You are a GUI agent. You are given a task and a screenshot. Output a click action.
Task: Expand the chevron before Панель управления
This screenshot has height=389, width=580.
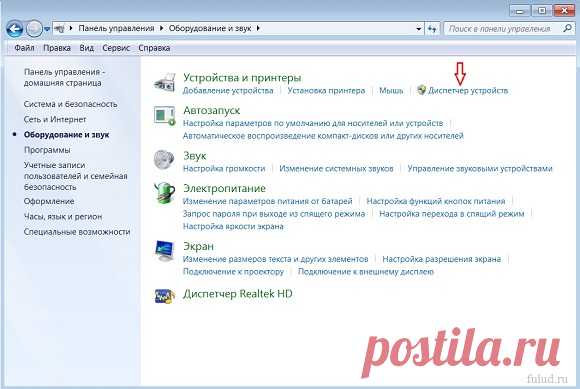coord(71,28)
